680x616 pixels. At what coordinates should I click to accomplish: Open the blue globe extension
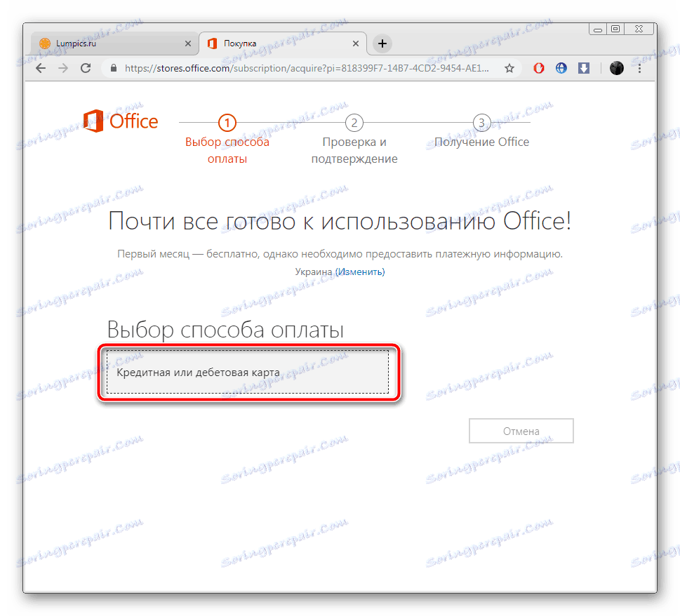pos(561,68)
